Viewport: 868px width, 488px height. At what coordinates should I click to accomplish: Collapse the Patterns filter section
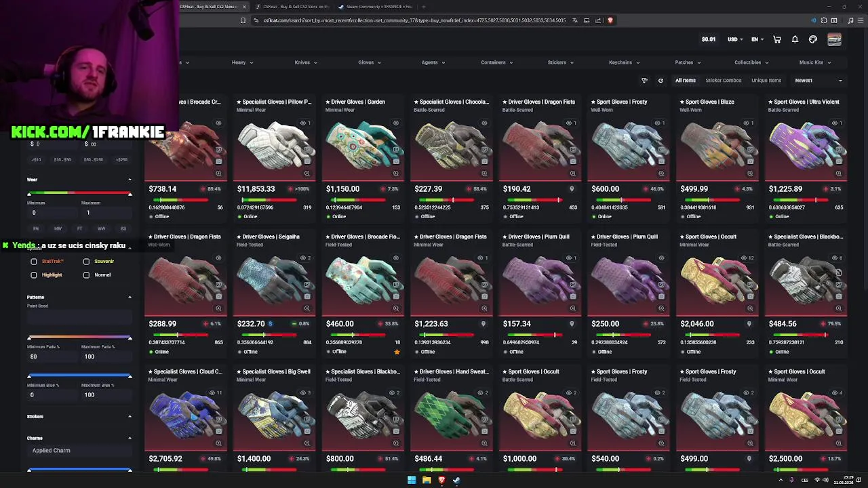pyautogui.click(x=130, y=297)
